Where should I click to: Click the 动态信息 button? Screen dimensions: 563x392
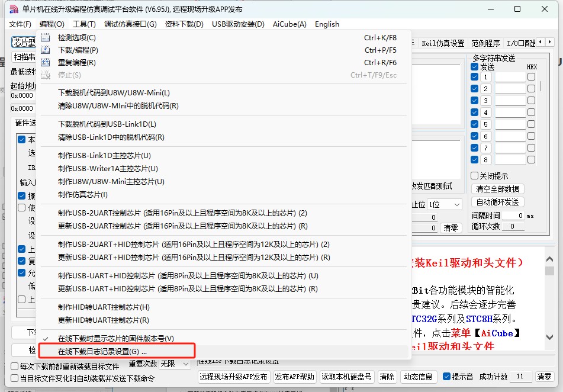coord(418,377)
